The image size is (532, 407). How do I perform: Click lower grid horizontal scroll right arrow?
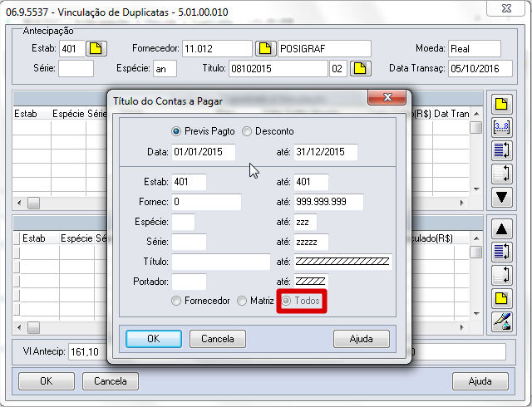pos(462,327)
